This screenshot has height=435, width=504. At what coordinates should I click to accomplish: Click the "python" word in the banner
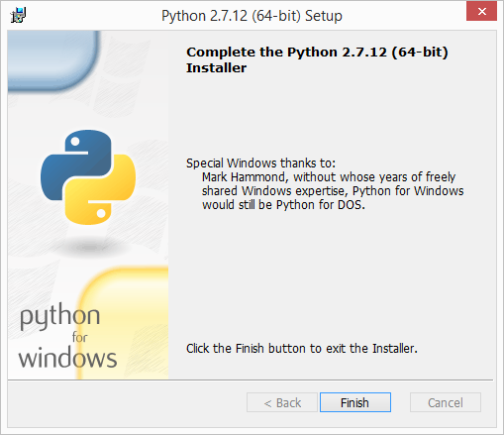pos(59,316)
